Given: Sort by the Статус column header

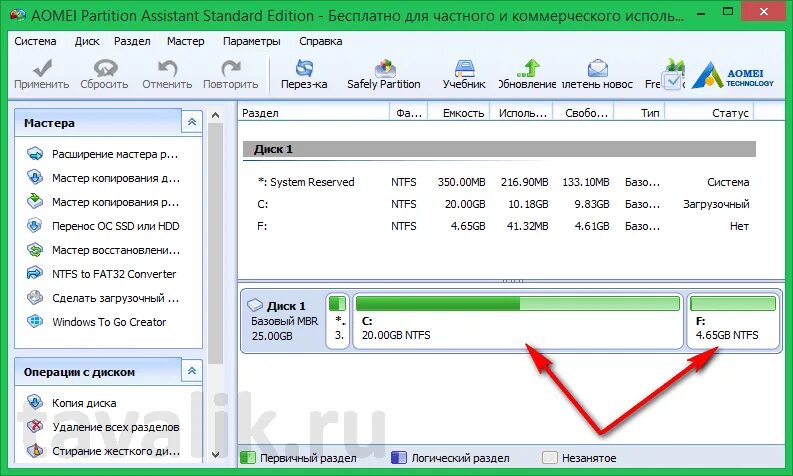Looking at the screenshot, I should (x=709, y=113).
